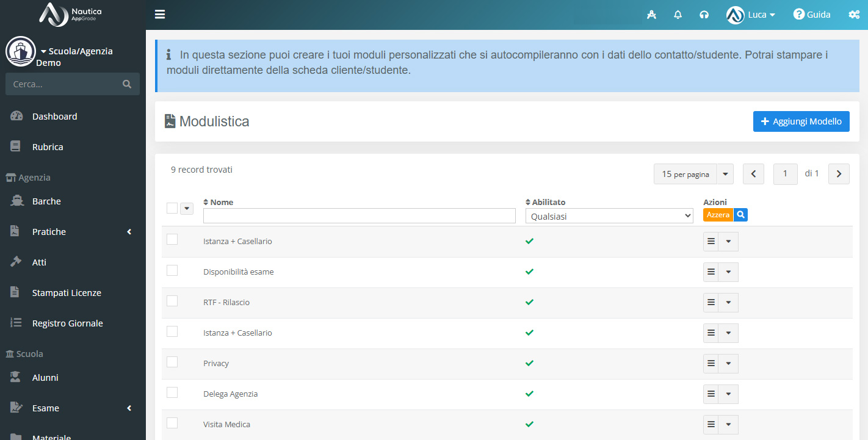Click the Aggiungi Modello button

(801, 121)
